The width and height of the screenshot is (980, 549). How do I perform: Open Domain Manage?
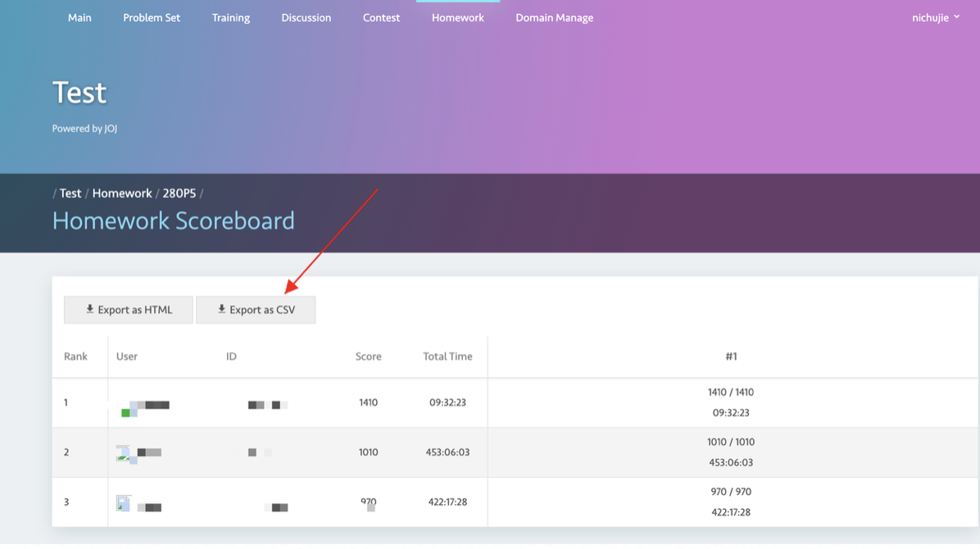(x=554, y=17)
